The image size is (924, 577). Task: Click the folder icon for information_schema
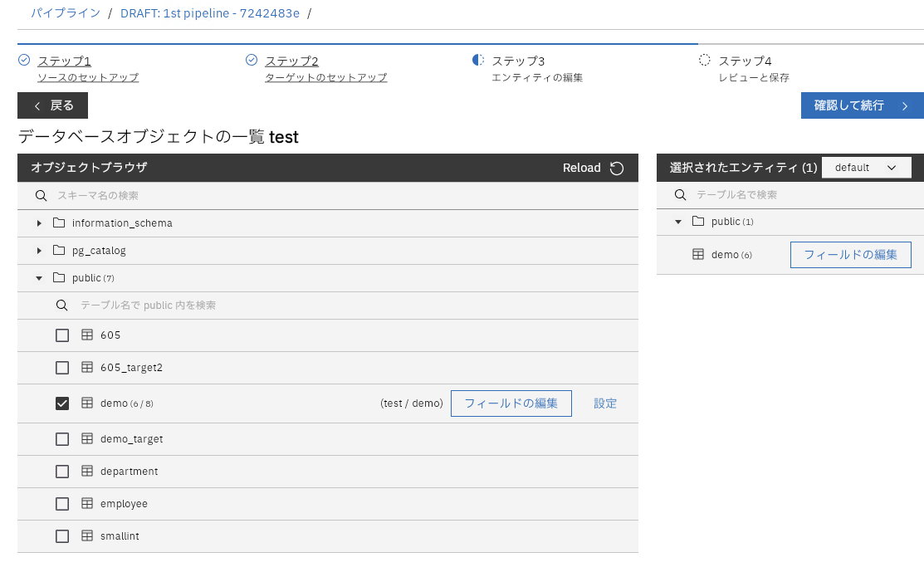click(59, 223)
